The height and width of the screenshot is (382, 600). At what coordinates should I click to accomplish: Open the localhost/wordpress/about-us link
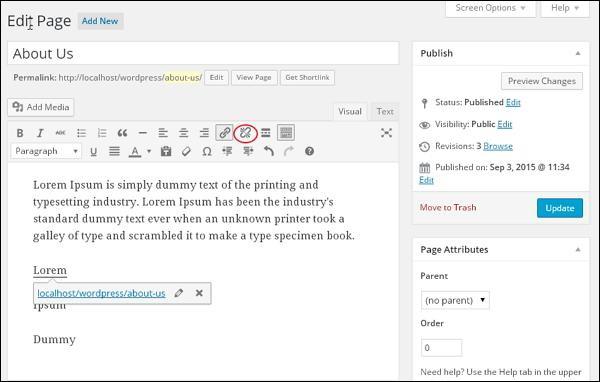(x=101, y=294)
